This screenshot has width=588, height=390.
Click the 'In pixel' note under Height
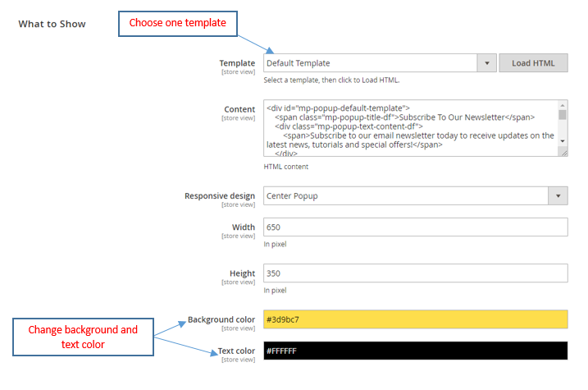pyautogui.click(x=275, y=291)
